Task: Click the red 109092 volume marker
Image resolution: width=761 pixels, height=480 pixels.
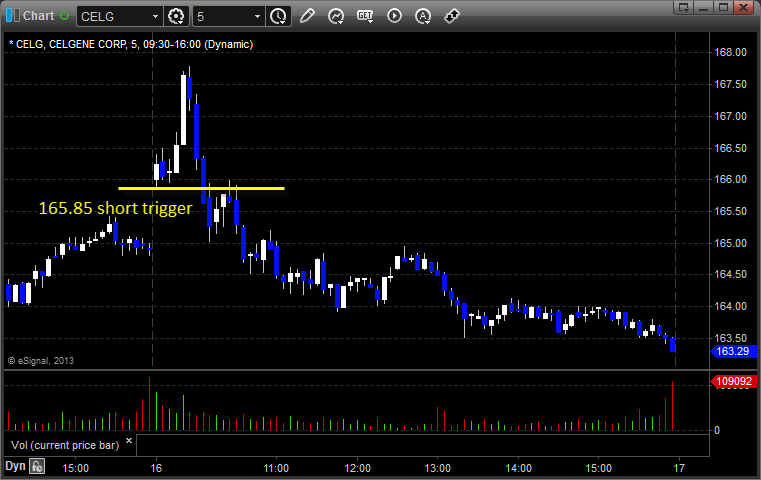Action: coord(733,381)
